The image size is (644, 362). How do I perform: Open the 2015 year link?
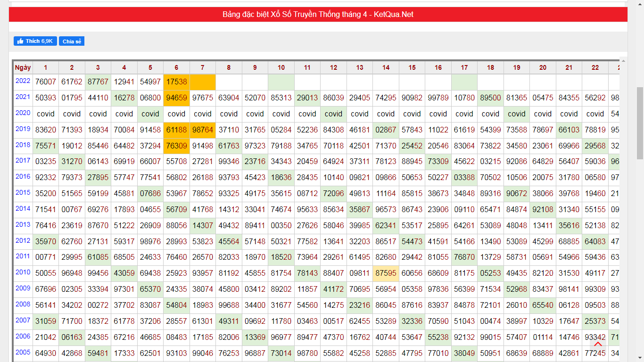[23, 193]
